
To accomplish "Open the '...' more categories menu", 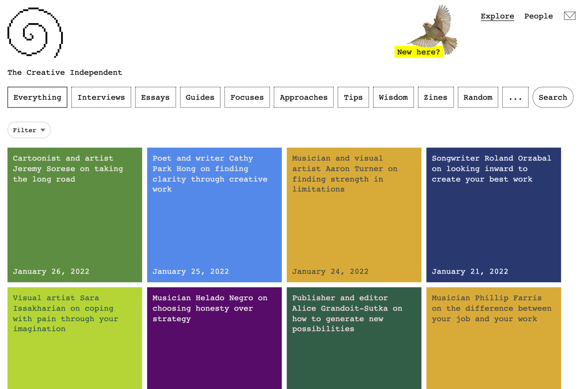I will (515, 98).
